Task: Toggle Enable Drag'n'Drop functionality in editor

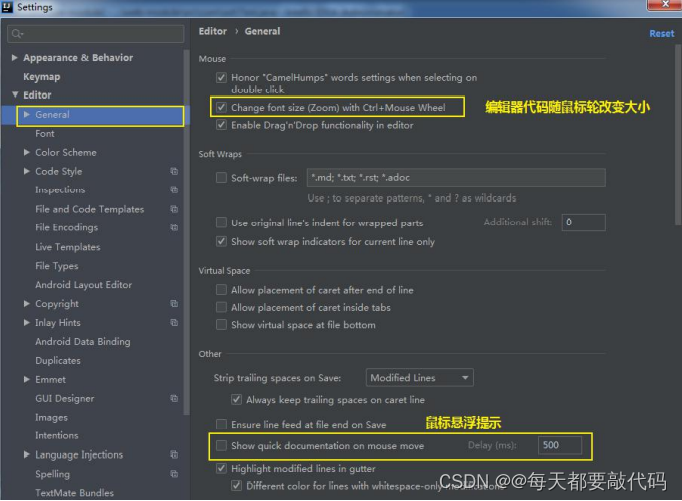Action: (x=221, y=125)
